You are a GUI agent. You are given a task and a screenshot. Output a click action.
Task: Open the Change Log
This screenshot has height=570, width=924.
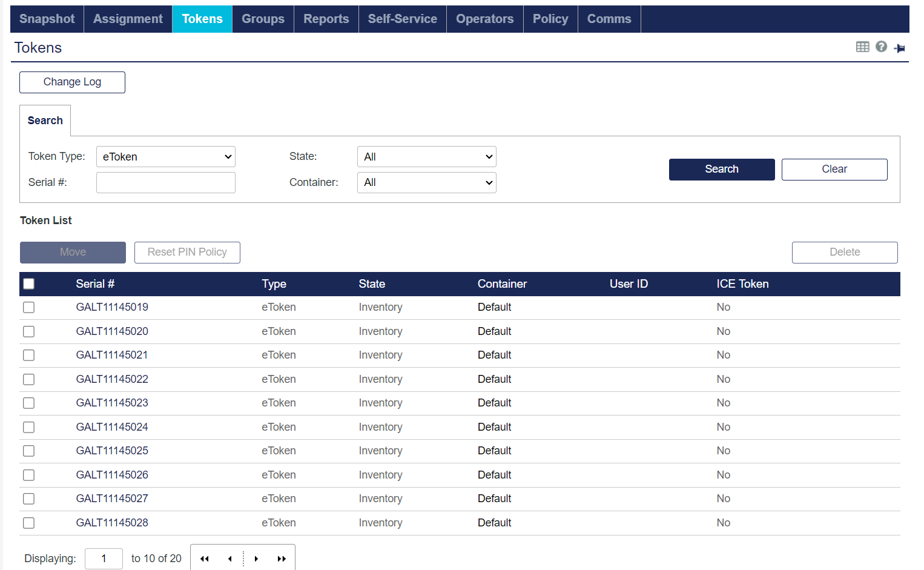pyautogui.click(x=72, y=82)
